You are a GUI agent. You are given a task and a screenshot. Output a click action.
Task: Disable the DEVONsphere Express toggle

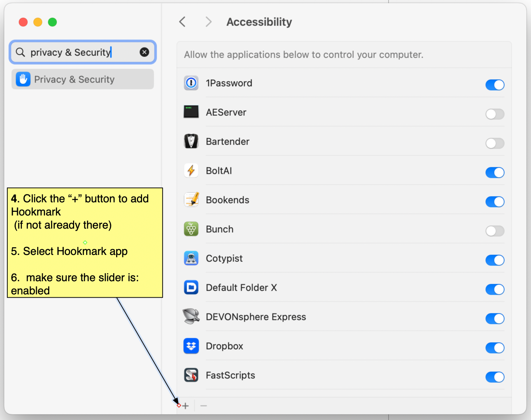495,318
